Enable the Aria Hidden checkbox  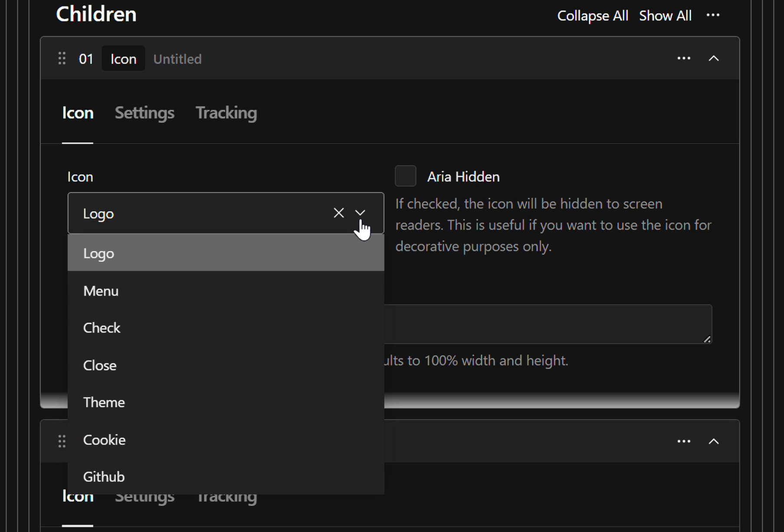[x=405, y=176]
